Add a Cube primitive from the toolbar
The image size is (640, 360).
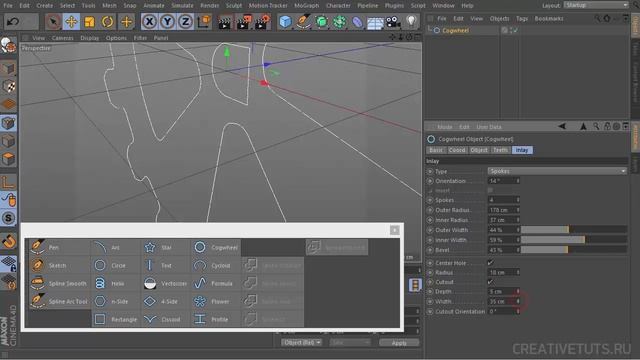pos(285,21)
